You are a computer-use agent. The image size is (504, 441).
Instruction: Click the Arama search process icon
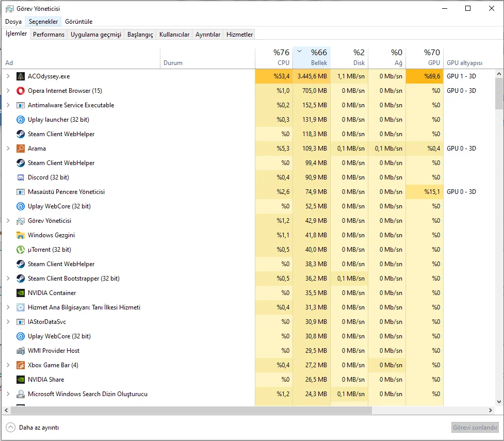[x=21, y=149]
